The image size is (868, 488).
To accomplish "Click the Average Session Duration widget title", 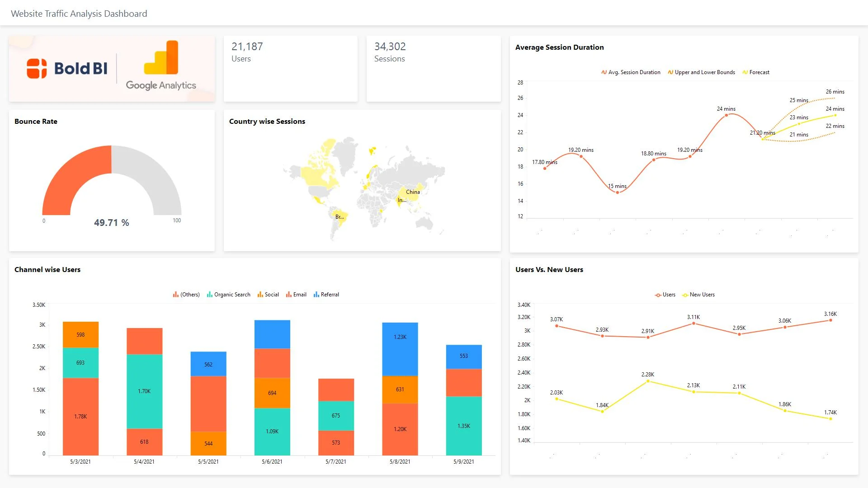I will (x=560, y=47).
